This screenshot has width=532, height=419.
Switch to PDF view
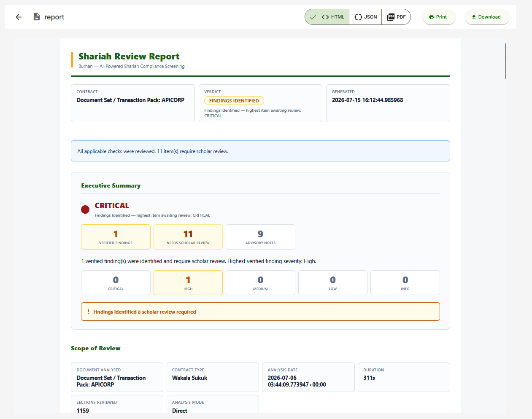396,17
